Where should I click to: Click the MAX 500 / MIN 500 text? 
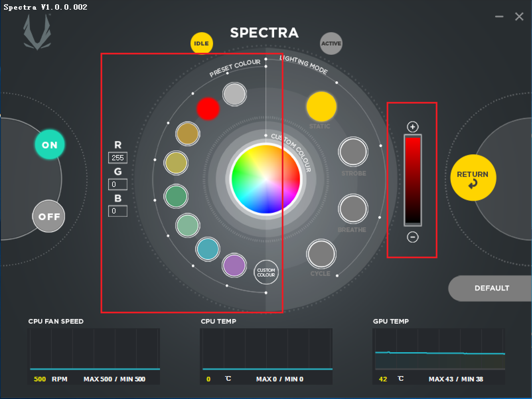coord(114,379)
